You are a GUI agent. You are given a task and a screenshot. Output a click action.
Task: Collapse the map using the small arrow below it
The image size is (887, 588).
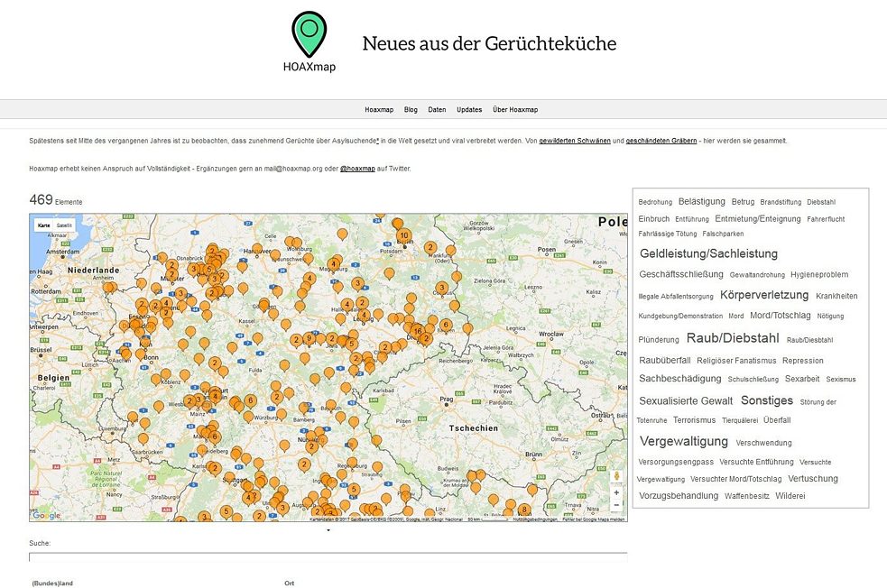coord(328,530)
